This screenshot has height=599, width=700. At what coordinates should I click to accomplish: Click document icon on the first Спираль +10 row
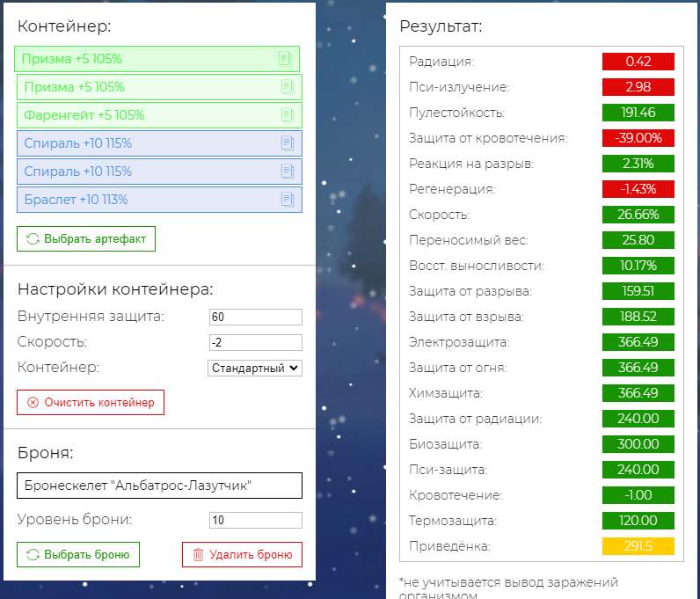point(288,143)
